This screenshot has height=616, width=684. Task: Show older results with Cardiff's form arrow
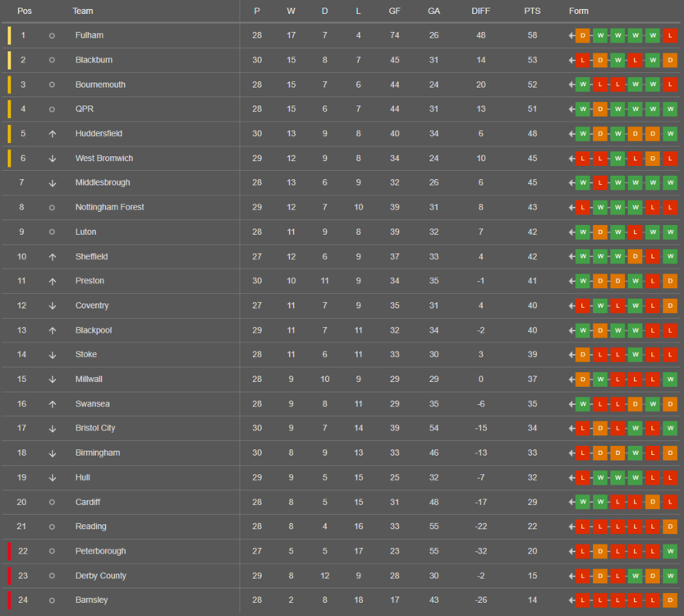point(572,502)
